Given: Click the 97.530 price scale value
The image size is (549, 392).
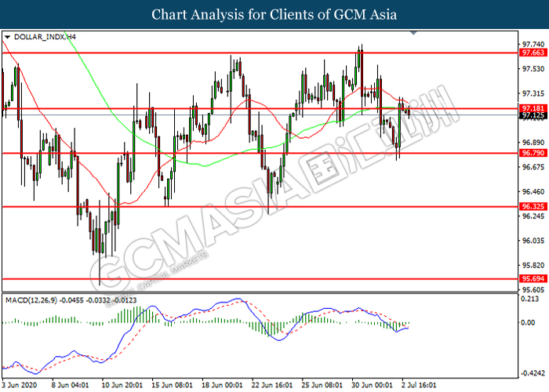Looking at the screenshot, I should [x=533, y=69].
